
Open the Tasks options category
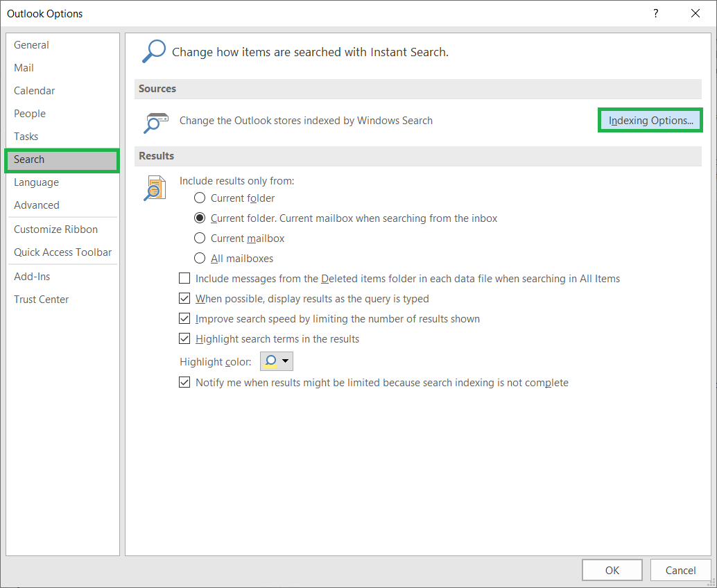coord(62,137)
